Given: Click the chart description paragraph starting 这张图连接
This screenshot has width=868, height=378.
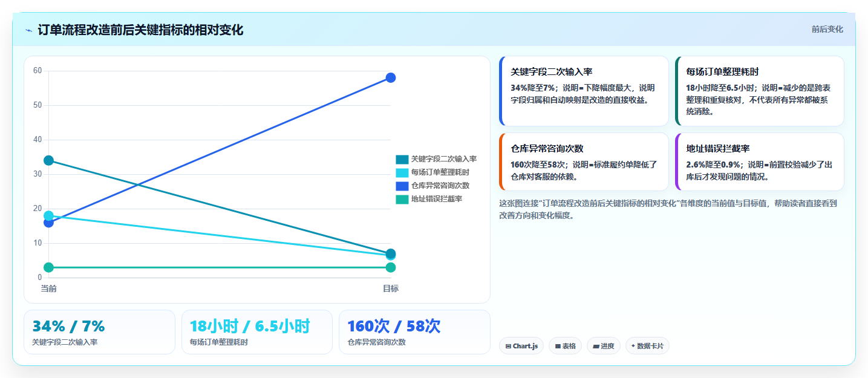Looking at the screenshot, I should (668, 209).
